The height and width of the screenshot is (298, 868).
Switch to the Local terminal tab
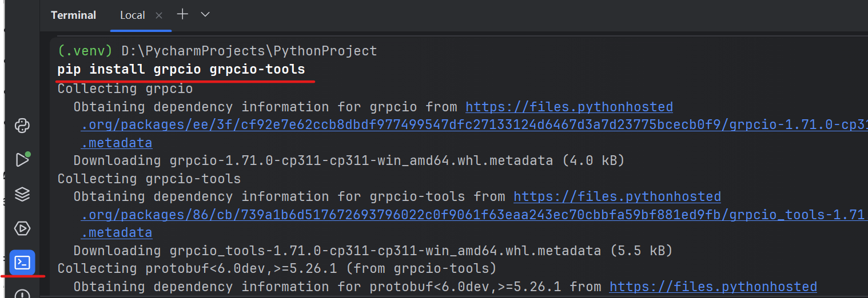pyautogui.click(x=132, y=15)
